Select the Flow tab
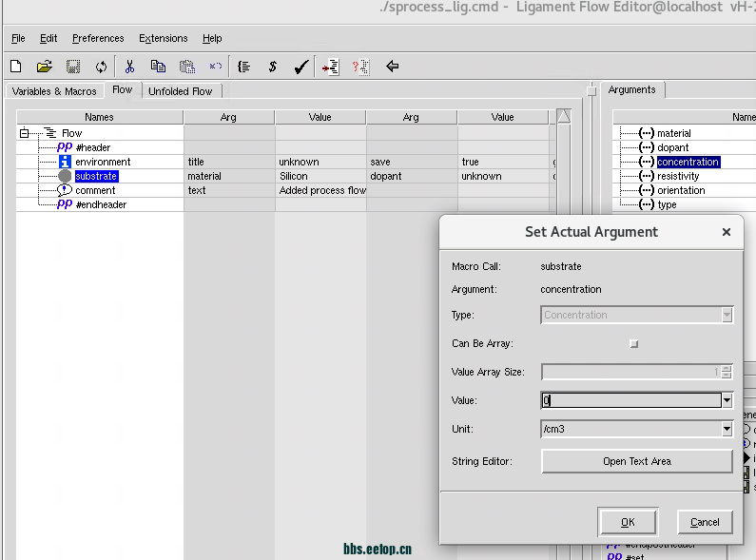 pyautogui.click(x=123, y=89)
